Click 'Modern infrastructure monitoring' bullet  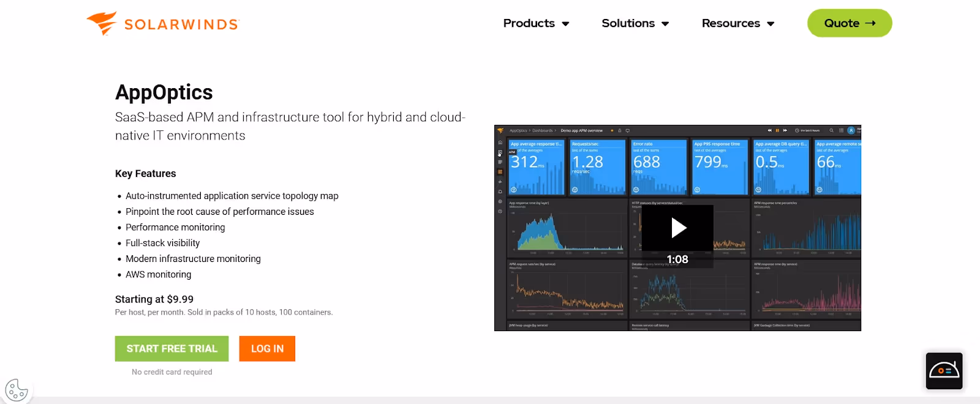coord(193,259)
